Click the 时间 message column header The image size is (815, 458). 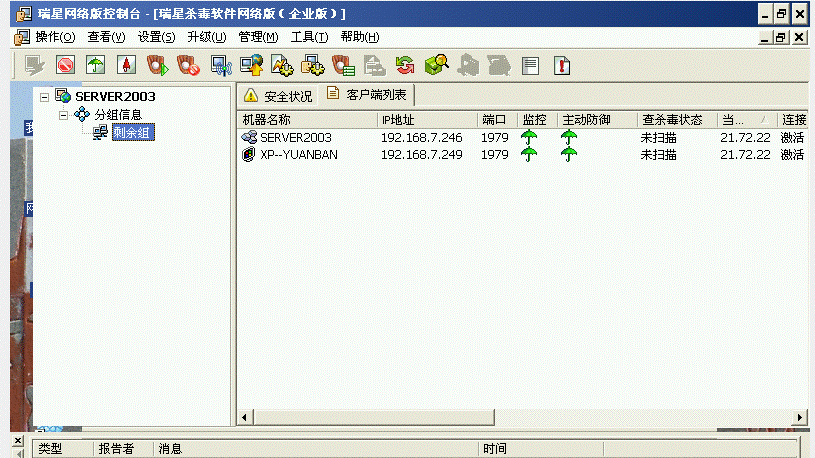pos(541,448)
